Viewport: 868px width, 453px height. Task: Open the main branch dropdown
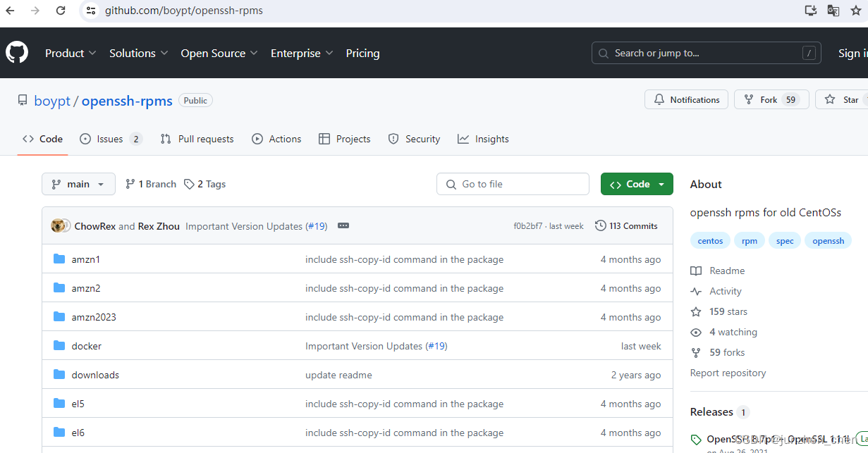78,184
